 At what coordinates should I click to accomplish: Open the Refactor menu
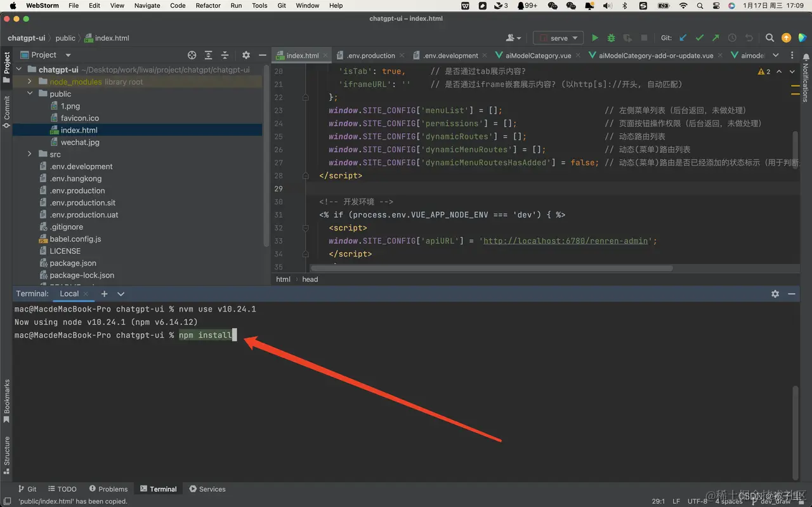(x=208, y=6)
